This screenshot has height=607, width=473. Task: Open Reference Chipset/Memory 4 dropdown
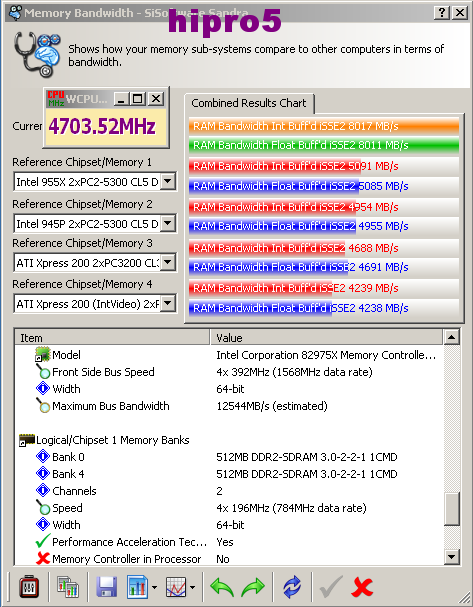168,303
